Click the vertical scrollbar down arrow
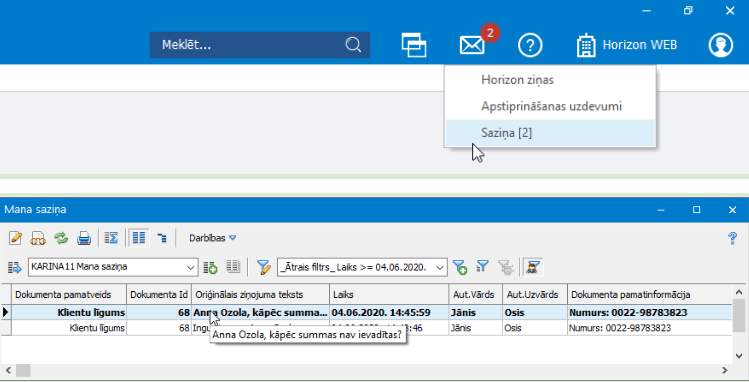749x382 pixels. pos(739,356)
